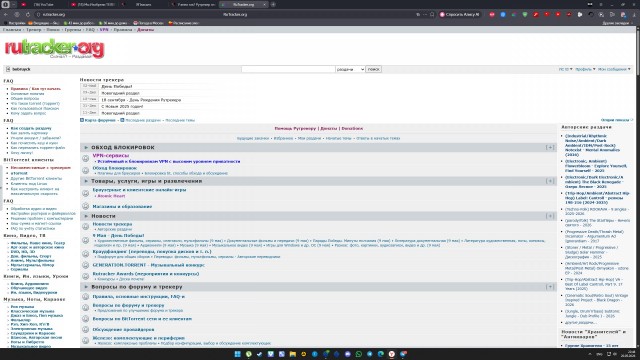Open Донаты in the top navigation
This screenshot has width=640, height=360.
click(145, 30)
